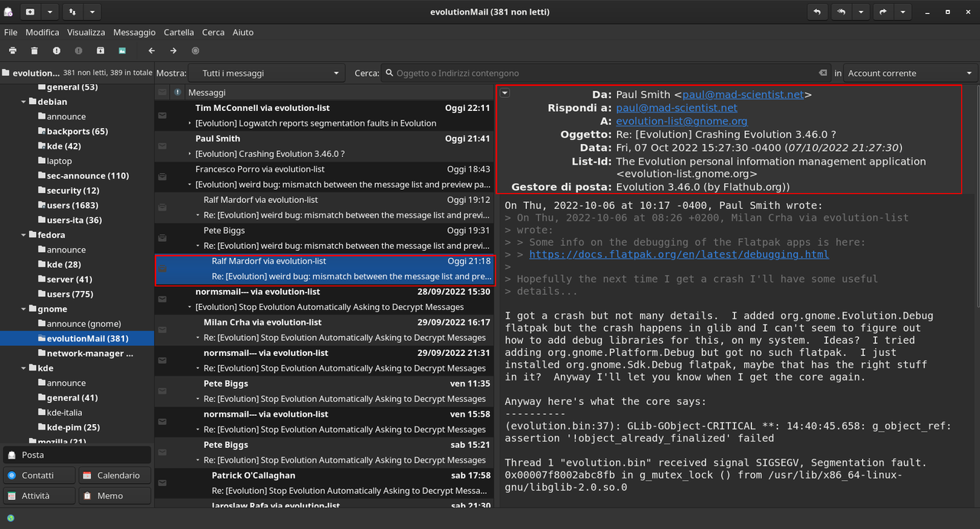This screenshot has width=980, height=529.
Task: Click the online status icon in status bar
Action: (x=10, y=518)
